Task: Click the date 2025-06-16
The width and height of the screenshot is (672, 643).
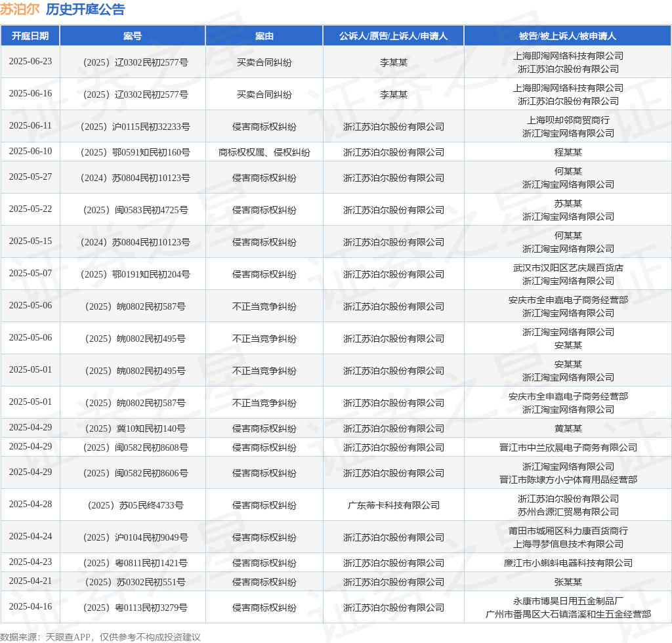Action: pyautogui.click(x=30, y=93)
